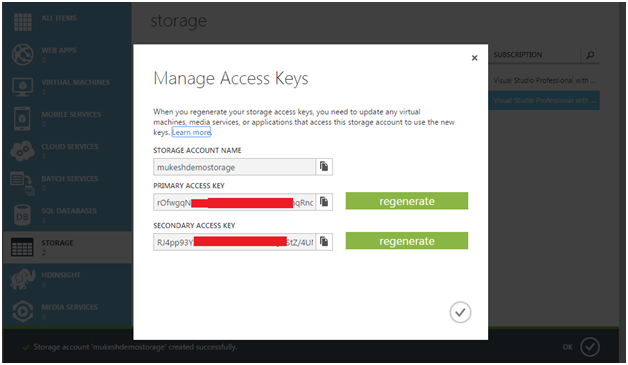The image size is (628, 365).
Task: Select MOBILE SERVICES label in sidebar
Action: click(x=71, y=114)
